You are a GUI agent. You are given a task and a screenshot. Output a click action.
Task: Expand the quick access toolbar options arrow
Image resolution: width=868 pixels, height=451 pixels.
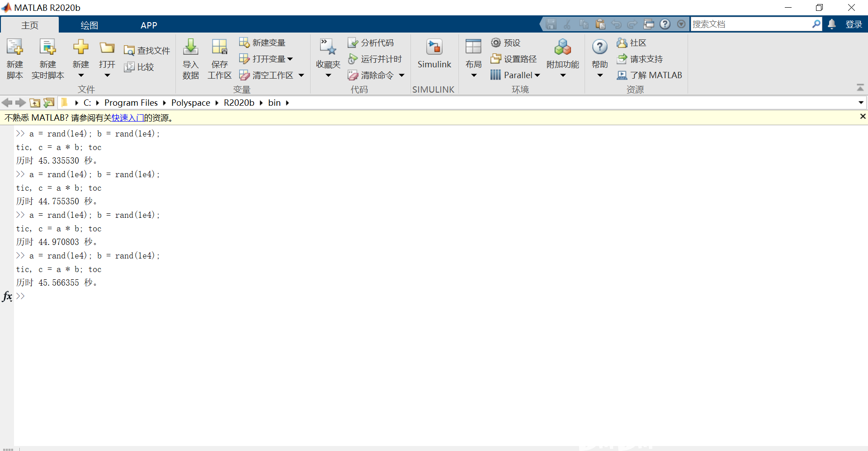[681, 24]
